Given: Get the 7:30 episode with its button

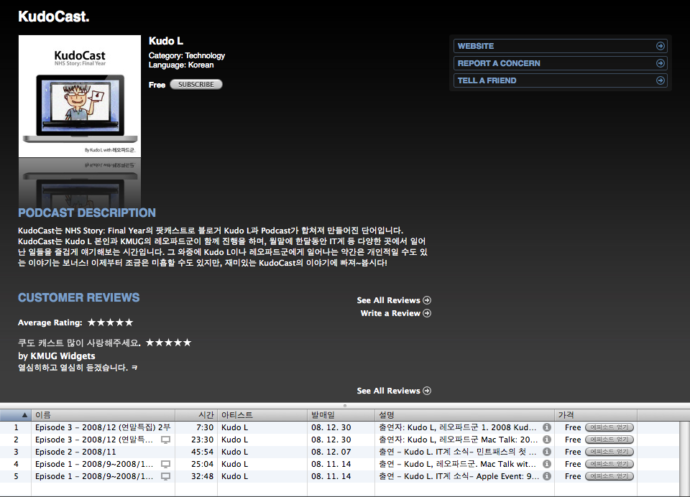Looking at the screenshot, I should click(x=609, y=427).
